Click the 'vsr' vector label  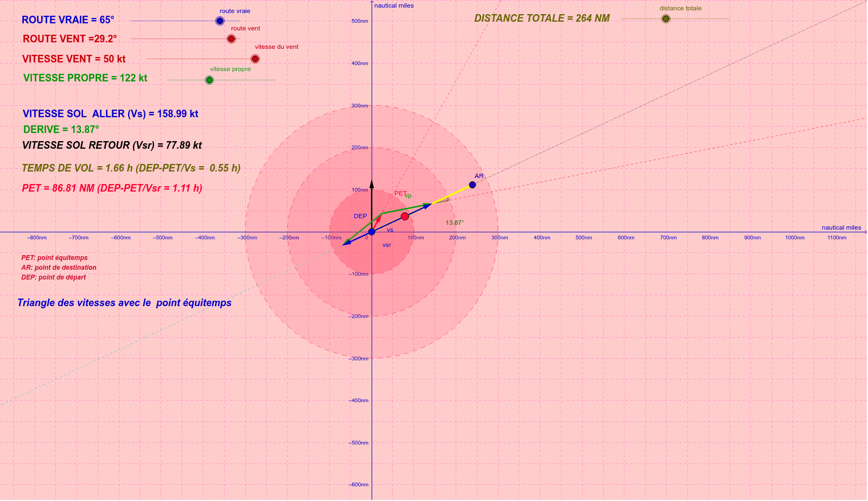point(386,245)
